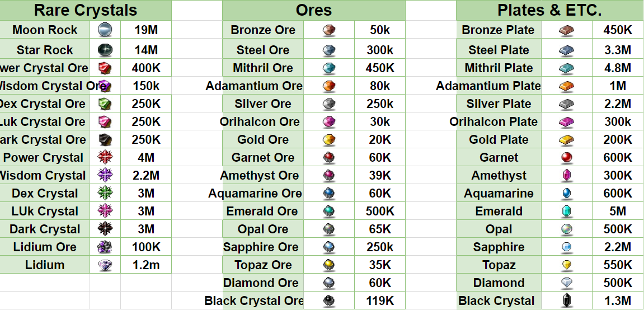Click the Diamond 500K price cell
The width and height of the screenshot is (644, 310).
coord(617,283)
